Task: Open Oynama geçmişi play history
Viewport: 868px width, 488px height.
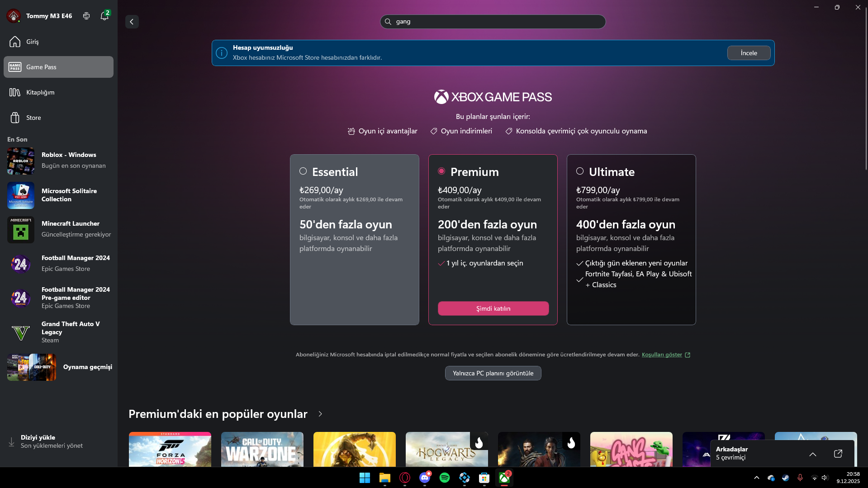Action: (x=60, y=367)
